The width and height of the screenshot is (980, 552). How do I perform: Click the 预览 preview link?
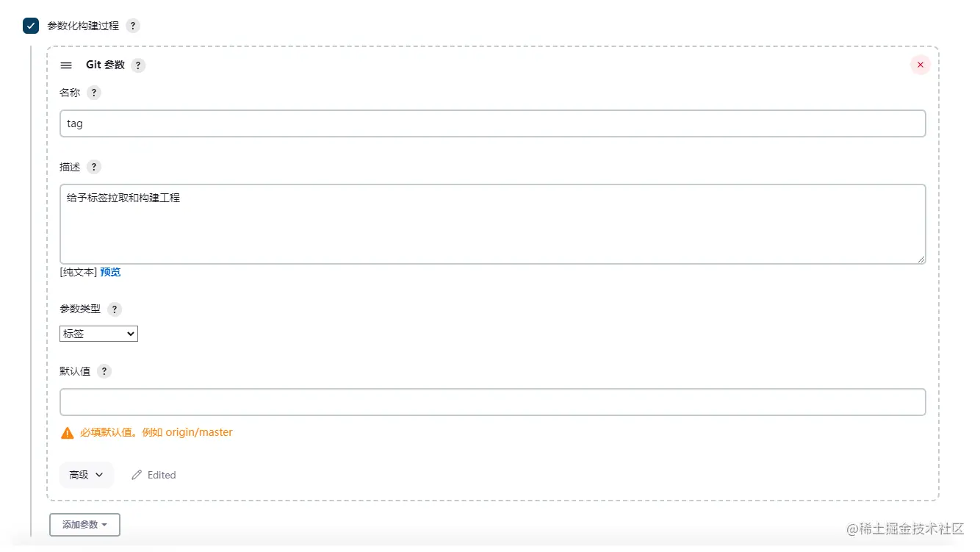[x=110, y=272]
